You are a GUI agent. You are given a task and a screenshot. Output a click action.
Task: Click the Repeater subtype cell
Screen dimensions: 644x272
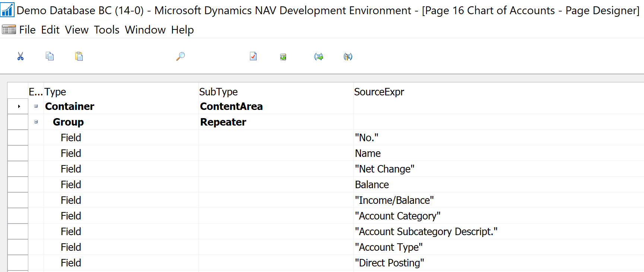pyautogui.click(x=276, y=122)
